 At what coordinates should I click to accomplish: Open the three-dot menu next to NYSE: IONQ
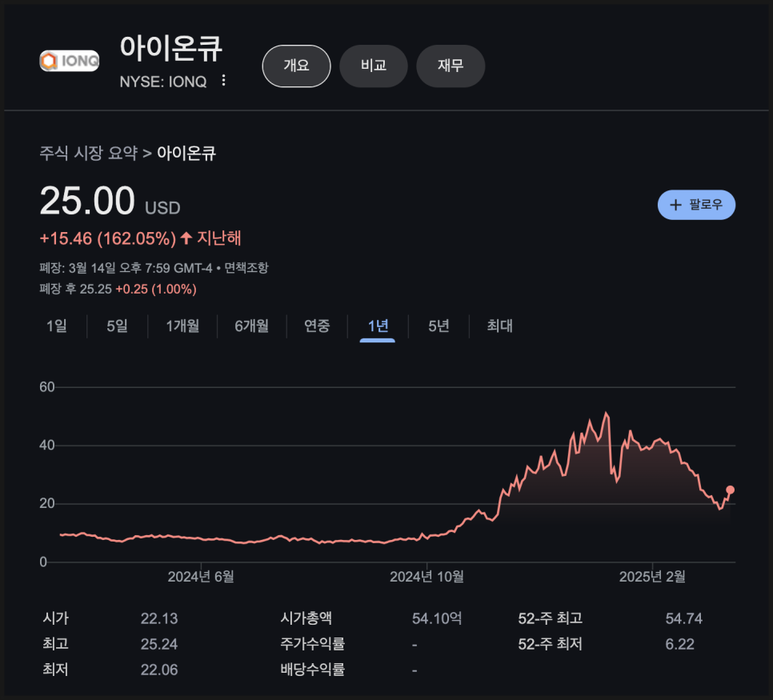coord(224,80)
